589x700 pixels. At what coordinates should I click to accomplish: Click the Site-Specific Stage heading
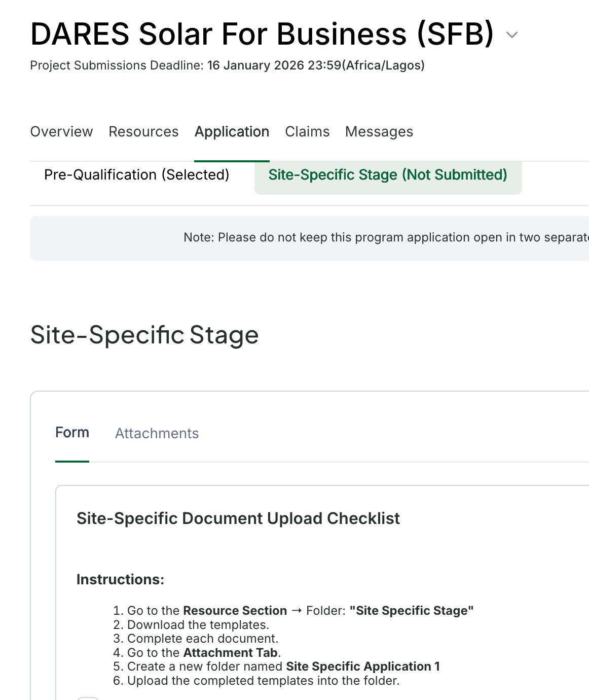[144, 335]
